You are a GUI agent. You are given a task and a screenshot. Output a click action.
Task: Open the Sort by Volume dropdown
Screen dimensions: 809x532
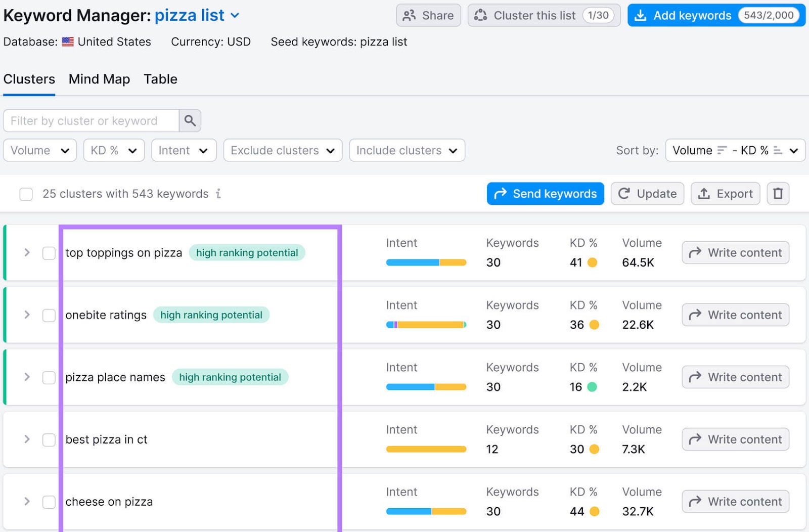[734, 150]
